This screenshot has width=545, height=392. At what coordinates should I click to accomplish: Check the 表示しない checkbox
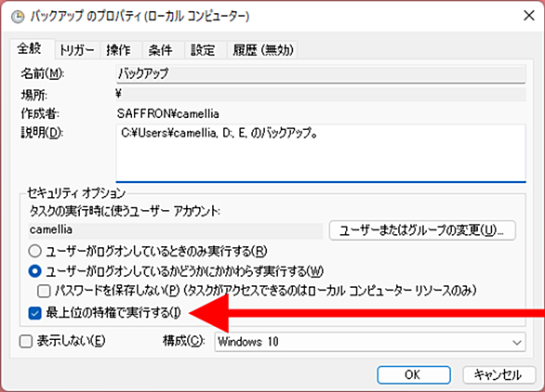coord(26,342)
